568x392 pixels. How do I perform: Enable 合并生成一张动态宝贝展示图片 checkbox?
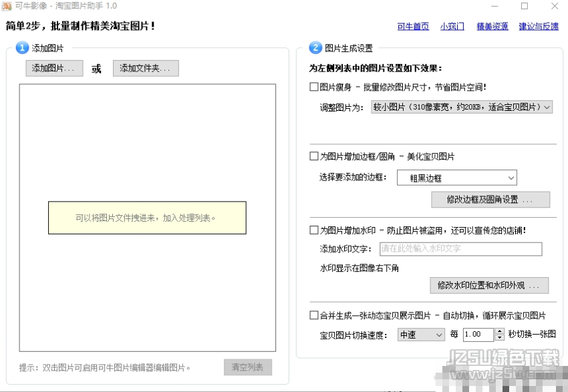tap(313, 315)
